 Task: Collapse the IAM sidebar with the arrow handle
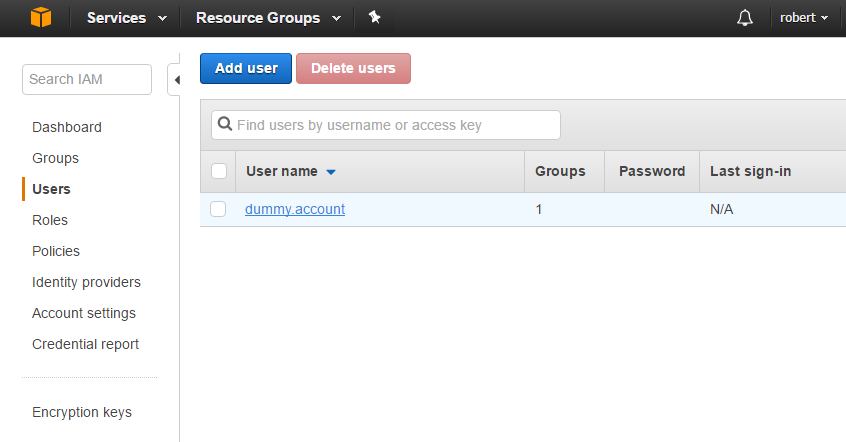click(174, 80)
